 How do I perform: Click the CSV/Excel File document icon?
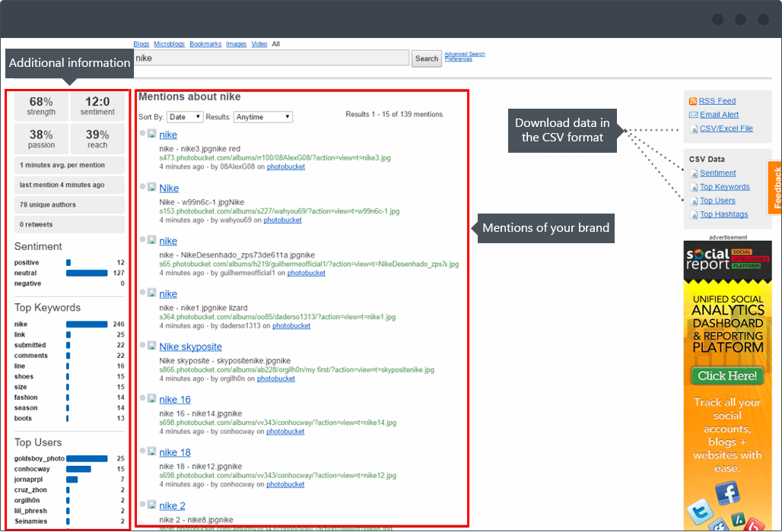[x=694, y=129]
